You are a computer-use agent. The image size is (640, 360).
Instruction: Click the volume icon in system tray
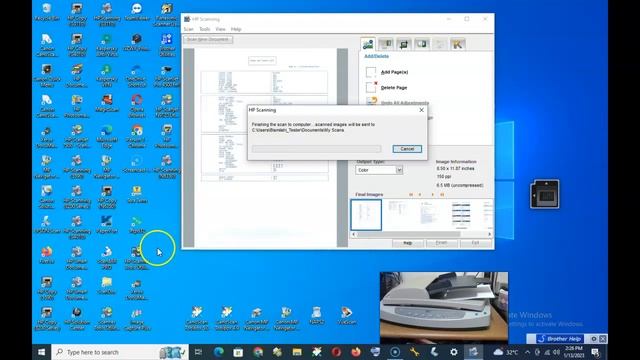point(556,352)
